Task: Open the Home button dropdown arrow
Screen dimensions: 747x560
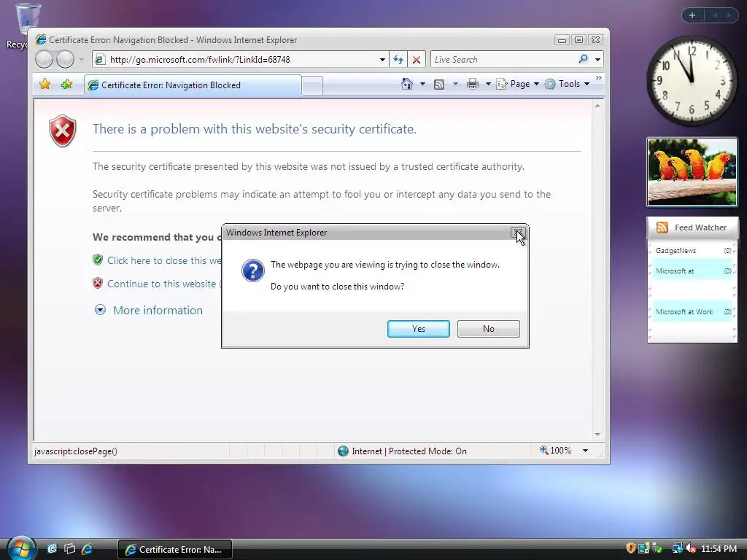Action: pyautogui.click(x=422, y=84)
